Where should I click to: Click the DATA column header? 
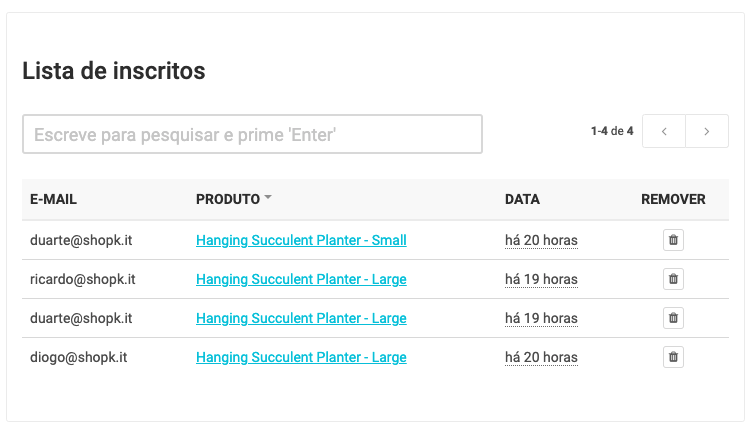tap(522, 199)
